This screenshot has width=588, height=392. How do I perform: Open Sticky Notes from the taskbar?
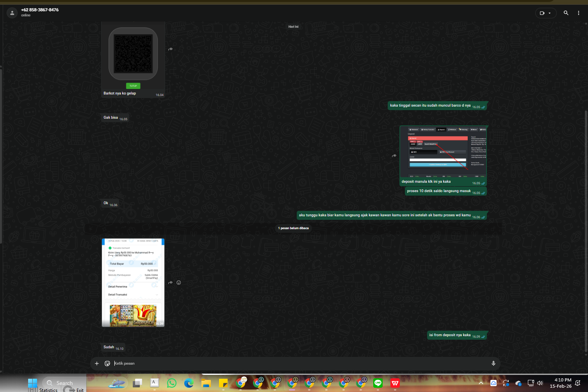tap(223, 383)
